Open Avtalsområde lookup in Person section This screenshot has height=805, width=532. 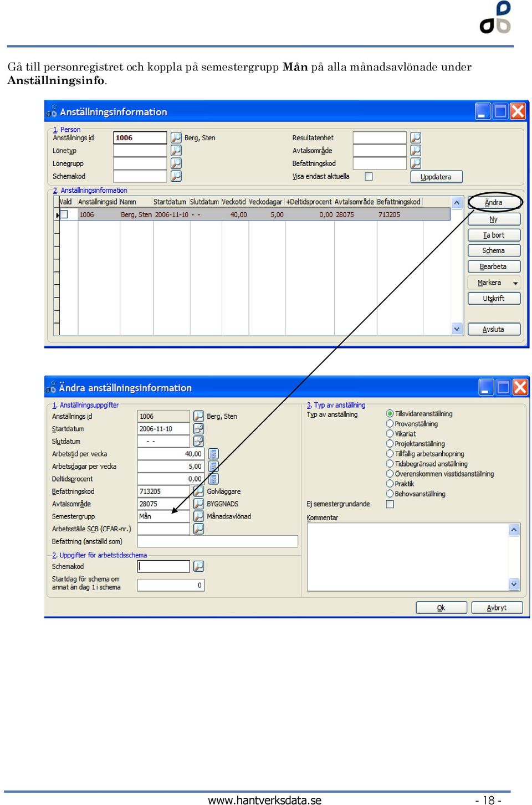point(416,150)
